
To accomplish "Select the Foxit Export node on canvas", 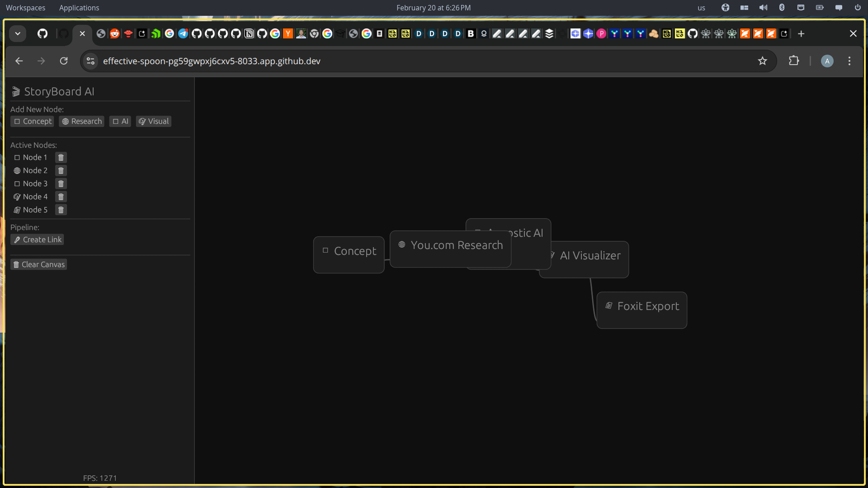I will click(642, 310).
